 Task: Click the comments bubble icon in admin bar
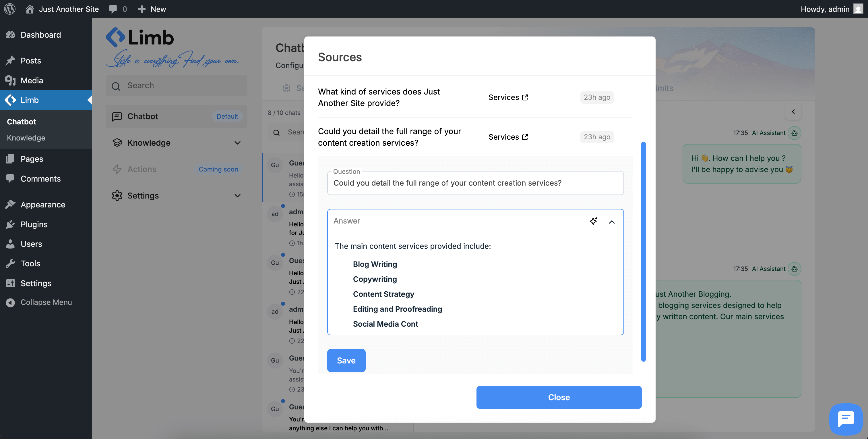point(113,9)
